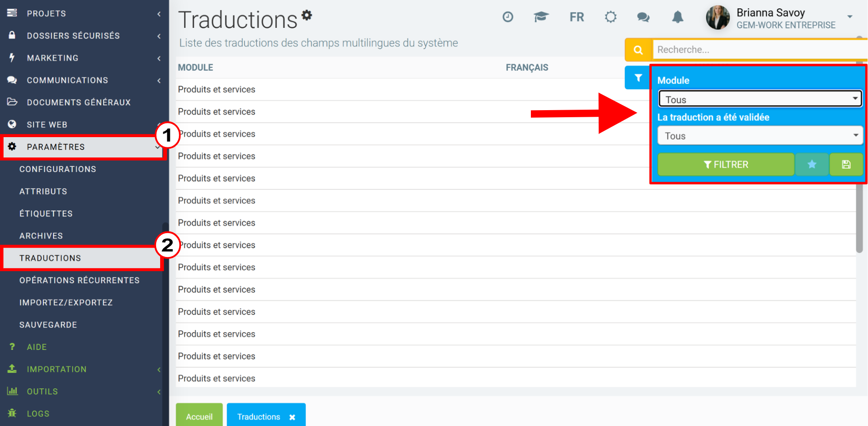Expand MARKETING chevron arrow

[x=159, y=58]
